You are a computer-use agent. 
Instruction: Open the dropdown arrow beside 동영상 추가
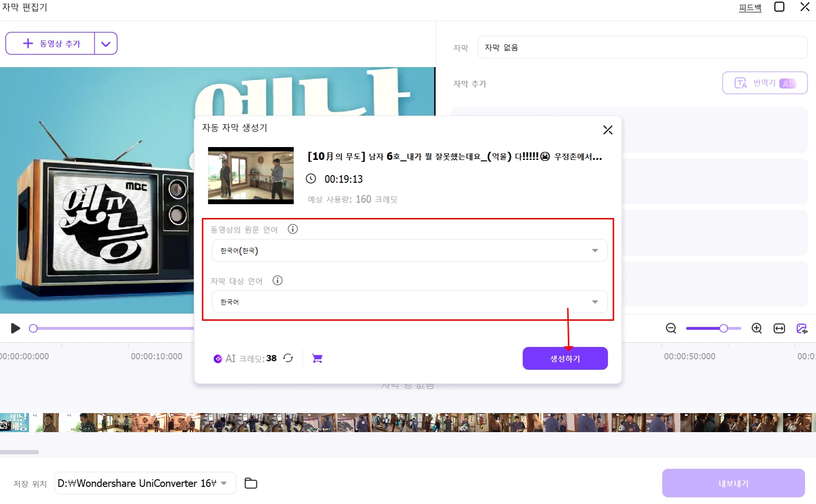(105, 43)
